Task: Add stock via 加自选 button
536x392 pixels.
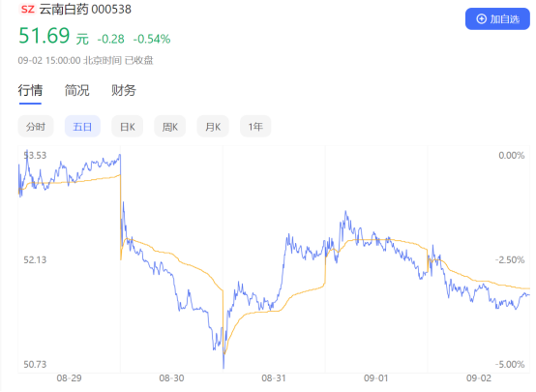Action: [497, 19]
